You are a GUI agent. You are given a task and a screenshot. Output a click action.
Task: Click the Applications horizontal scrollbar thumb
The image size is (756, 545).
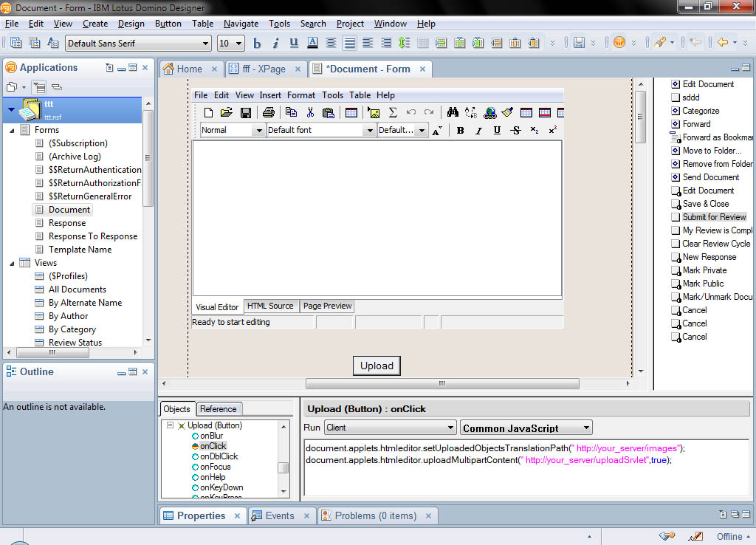pos(52,352)
